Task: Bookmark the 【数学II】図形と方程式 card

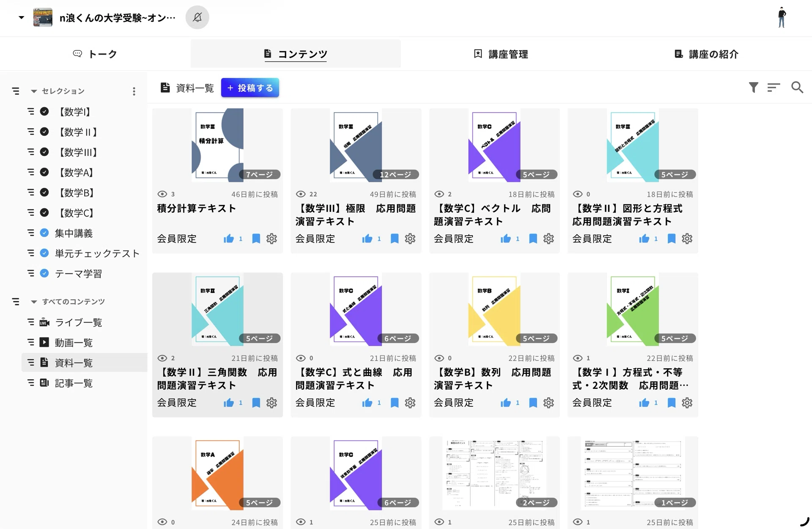Action: (671, 239)
